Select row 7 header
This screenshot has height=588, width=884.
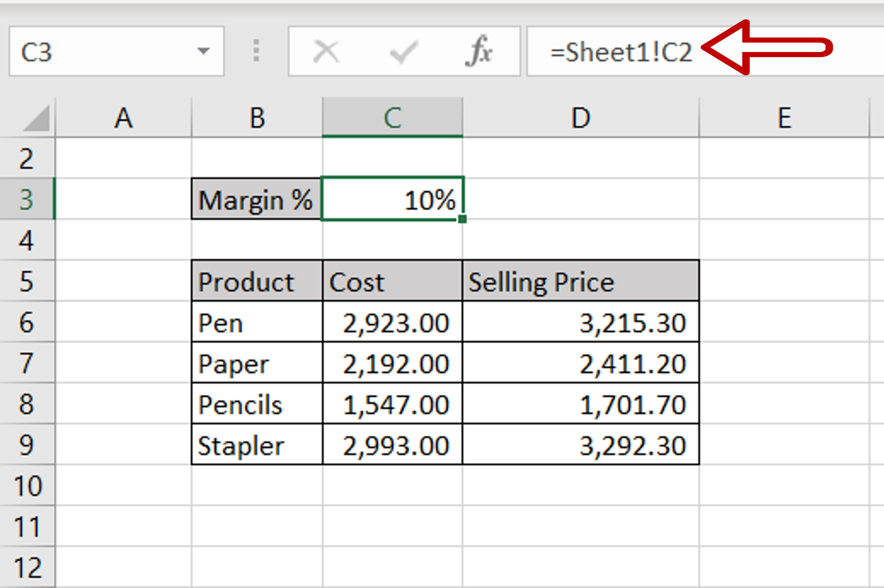(27, 363)
